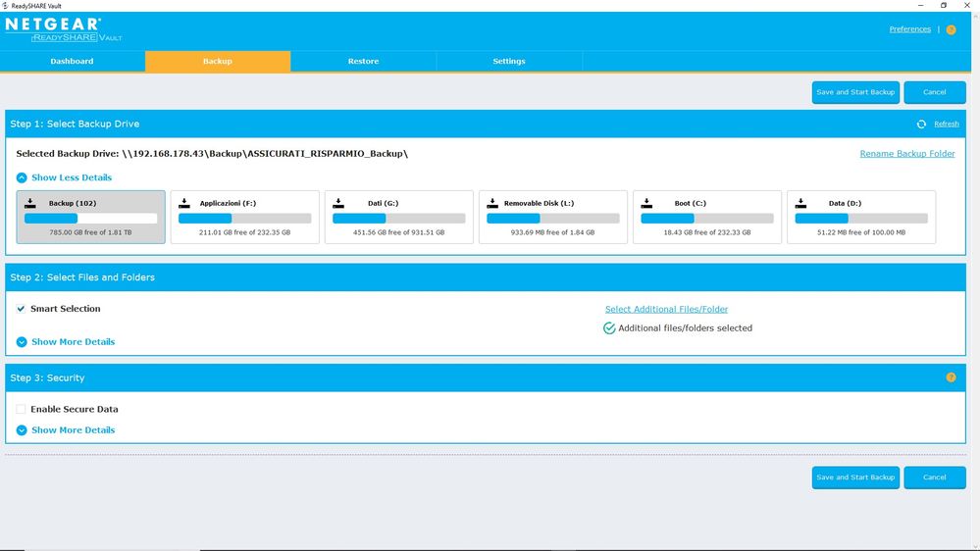Click the drive icon on Backup (102) card
The height and width of the screenshot is (551, 980).
30,203
